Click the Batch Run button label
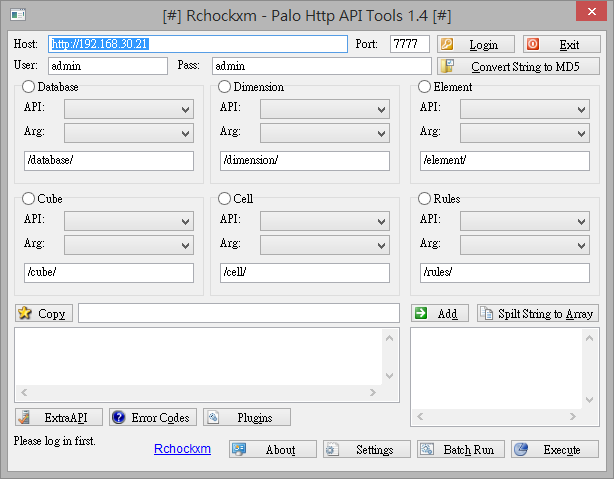Viewport: 614px width, 479px height. pos(469,450)
